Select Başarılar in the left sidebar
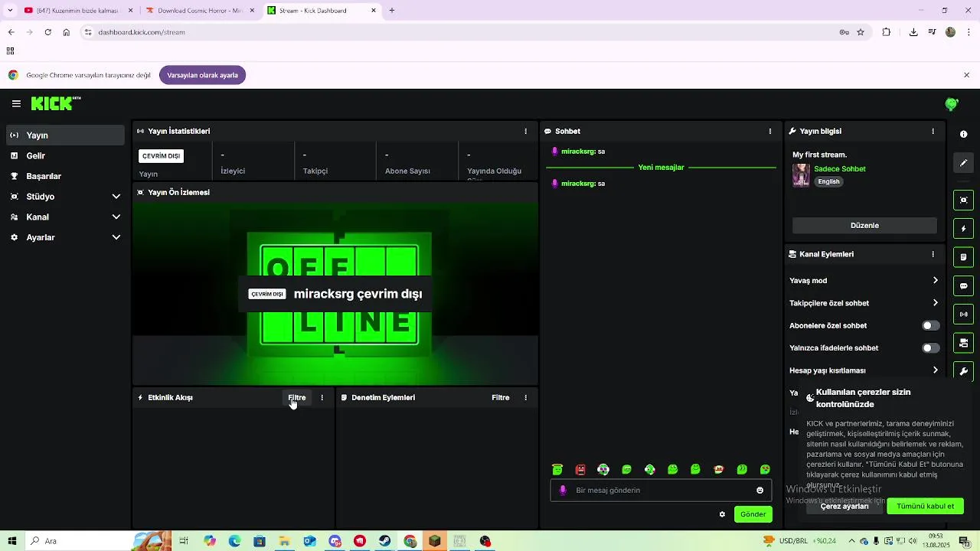This screenshot has height=551, width=980. click(64, 176)
